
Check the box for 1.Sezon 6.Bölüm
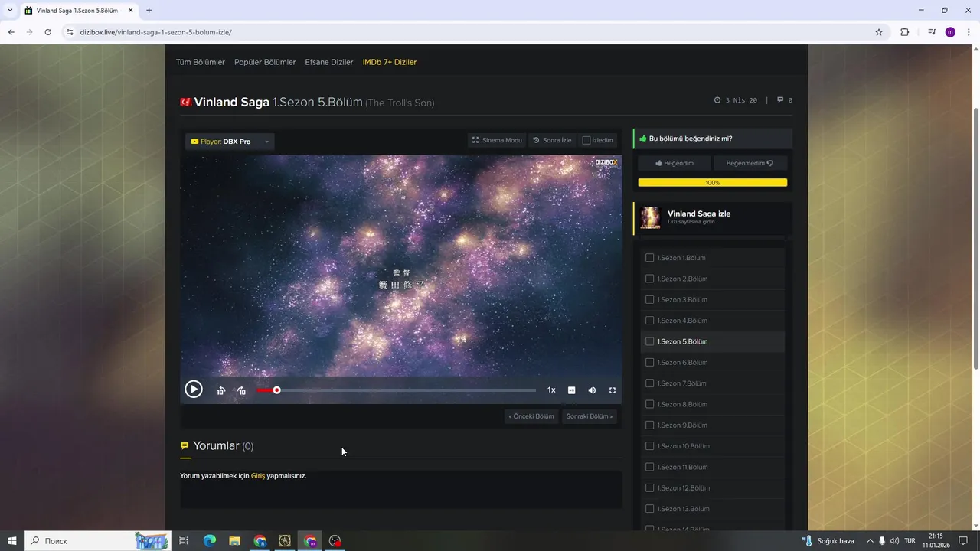[x=650, y=362]
